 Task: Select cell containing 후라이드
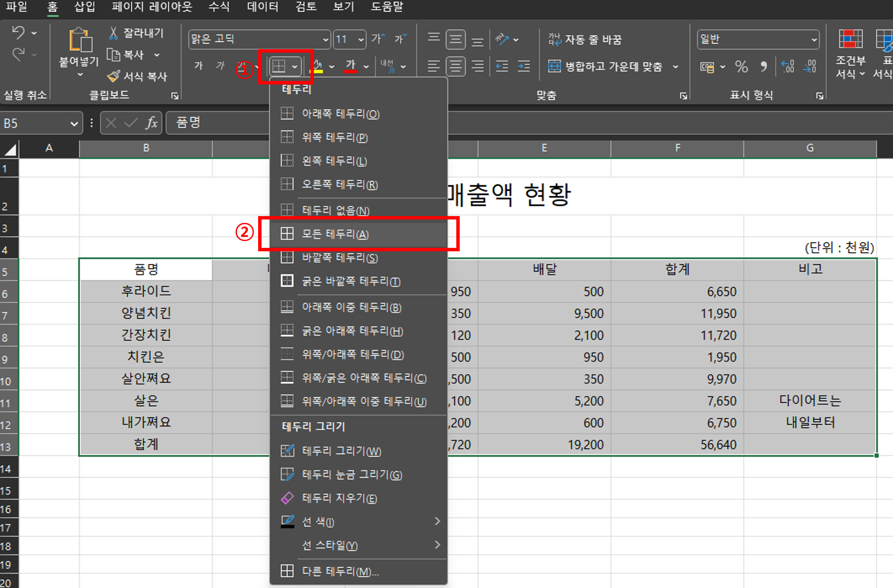[x=146, y=291]
